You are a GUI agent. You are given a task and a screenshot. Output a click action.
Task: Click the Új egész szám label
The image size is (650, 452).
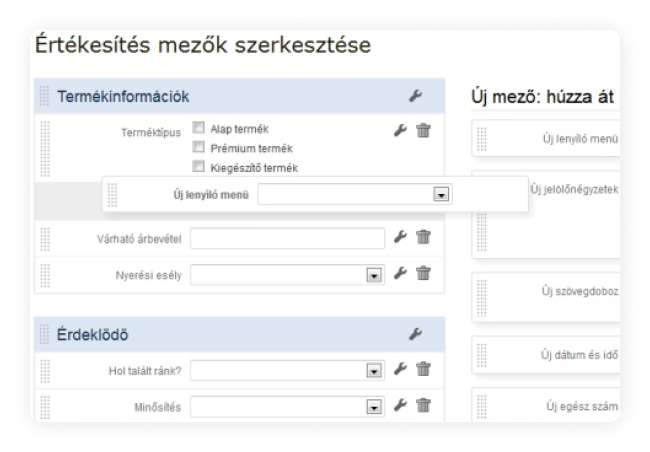[x=582, y=406]
